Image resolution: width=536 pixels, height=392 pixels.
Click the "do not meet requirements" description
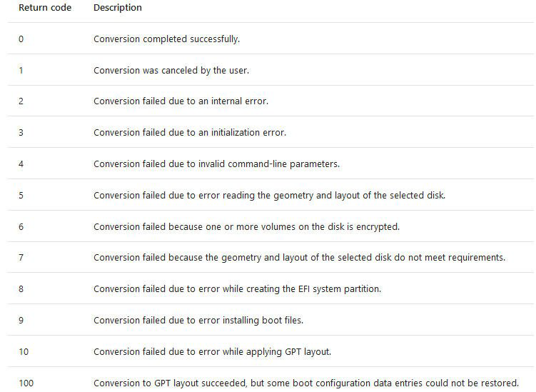coord(299,258)
